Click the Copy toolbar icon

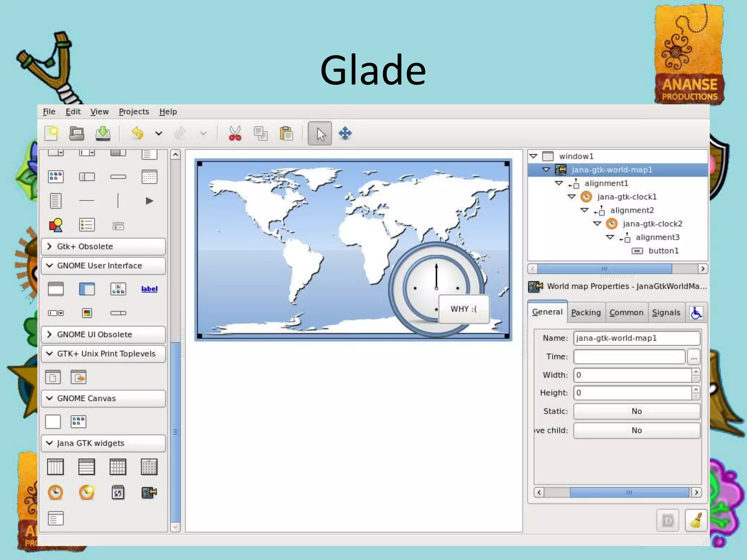[260, 133]
